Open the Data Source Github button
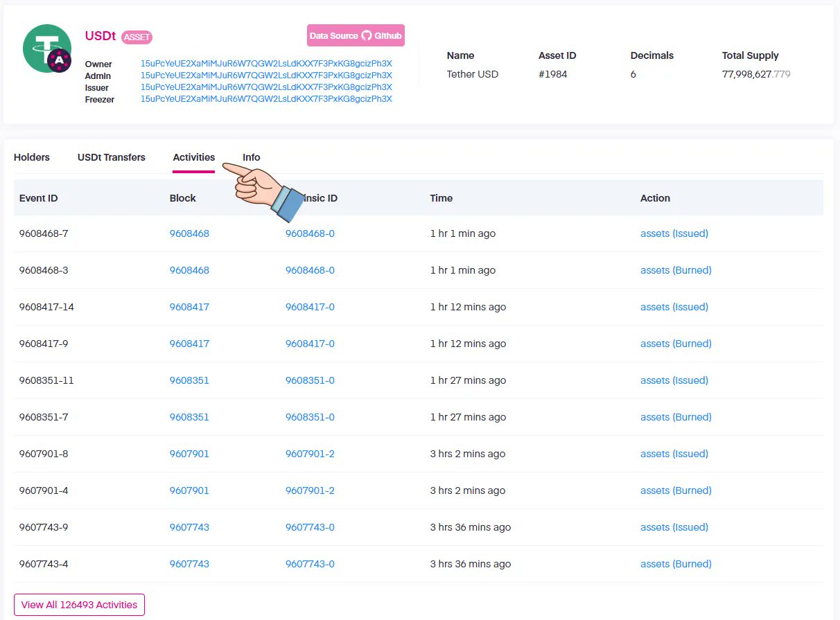 356,35
